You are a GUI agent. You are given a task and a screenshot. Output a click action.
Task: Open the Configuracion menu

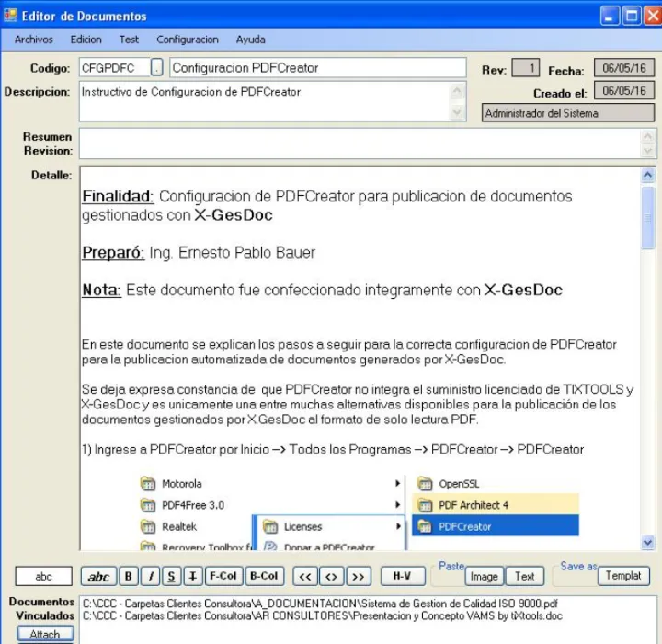188,40
